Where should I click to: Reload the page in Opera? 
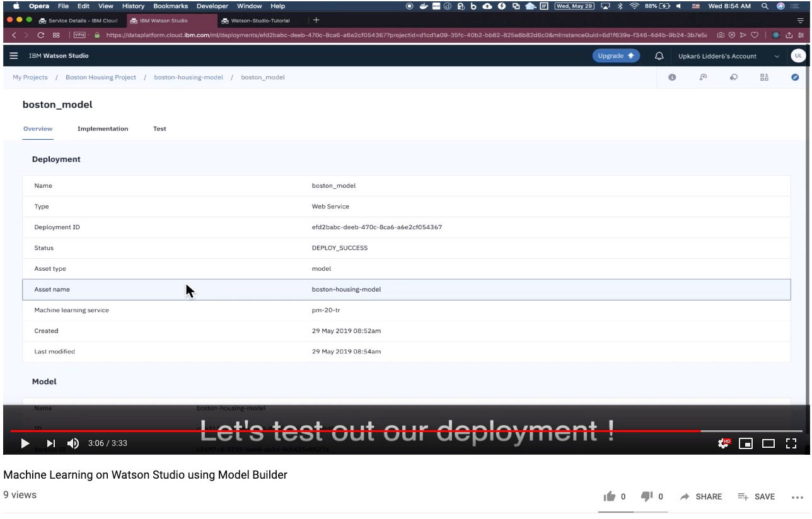(41, 35)
